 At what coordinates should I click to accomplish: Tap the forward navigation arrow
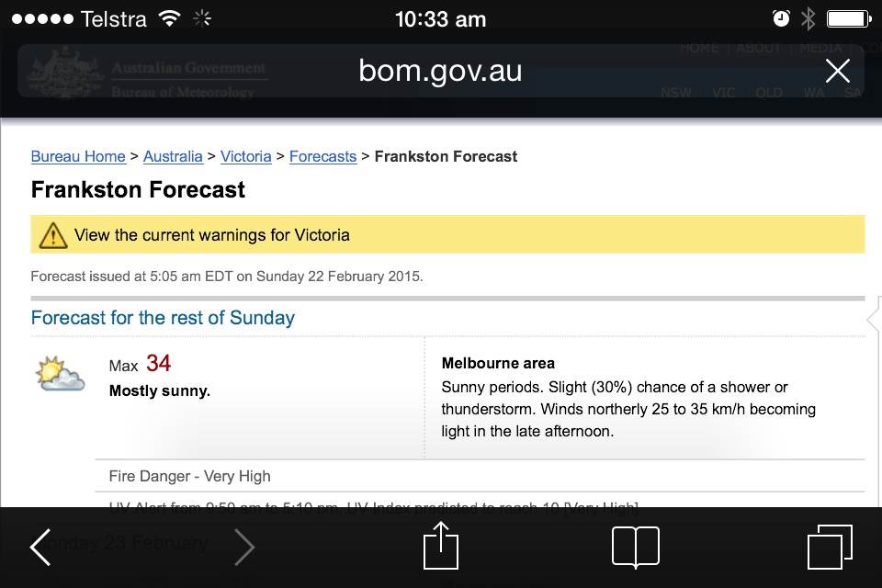(x=243, y=548)
